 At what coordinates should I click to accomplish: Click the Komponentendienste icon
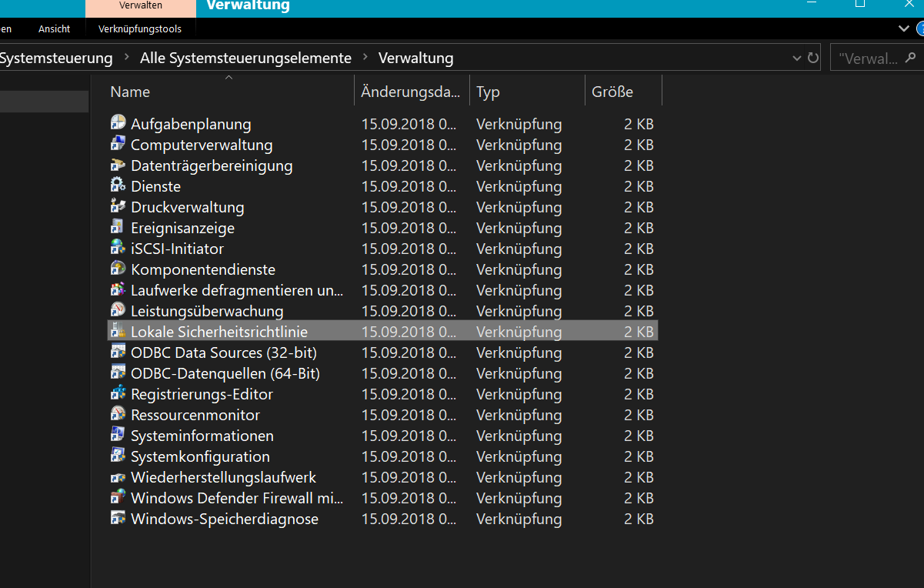[x=118, y=268]
